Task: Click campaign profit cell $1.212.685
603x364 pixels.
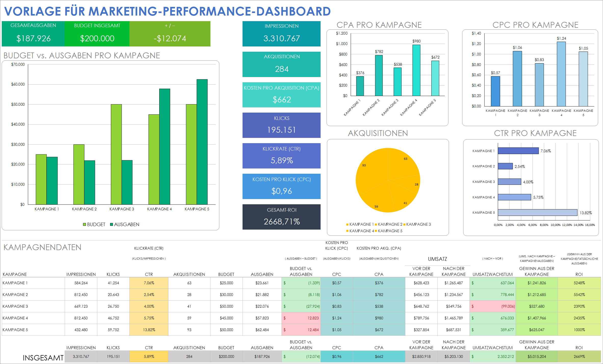Action: point(537,295)
